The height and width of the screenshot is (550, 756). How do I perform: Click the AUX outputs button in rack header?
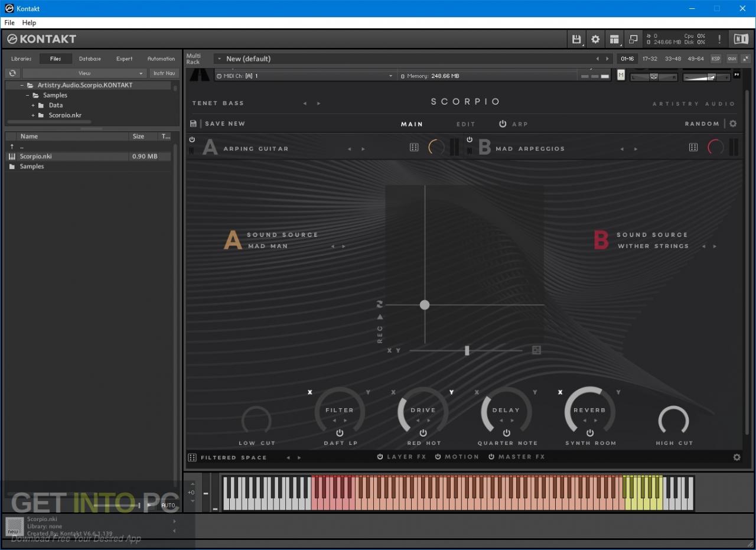732,58
